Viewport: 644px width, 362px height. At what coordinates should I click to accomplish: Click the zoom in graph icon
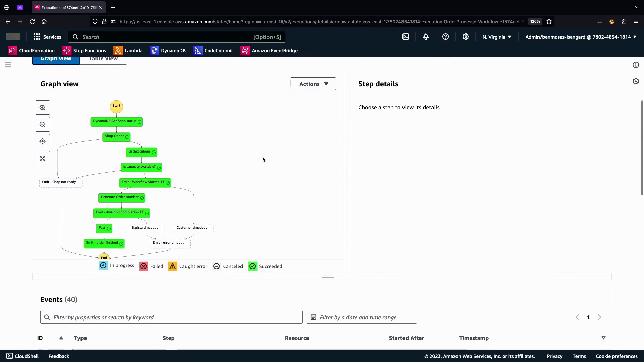pyautogui.click(x=43, y=108)
